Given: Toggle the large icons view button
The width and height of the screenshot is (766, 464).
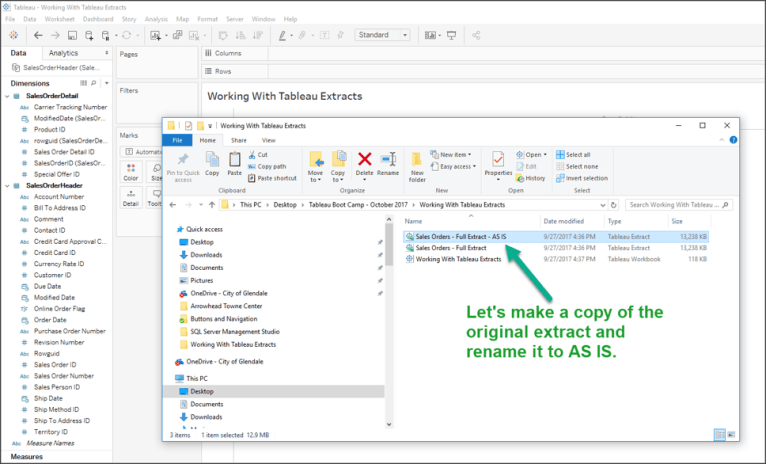Looking at the screenshot, I should click(x=733, y=434).
